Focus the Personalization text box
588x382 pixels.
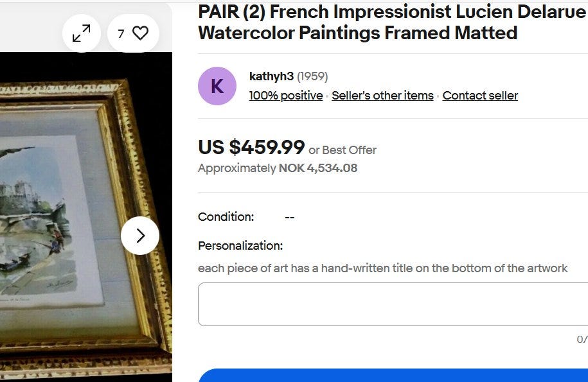[392, 304]
